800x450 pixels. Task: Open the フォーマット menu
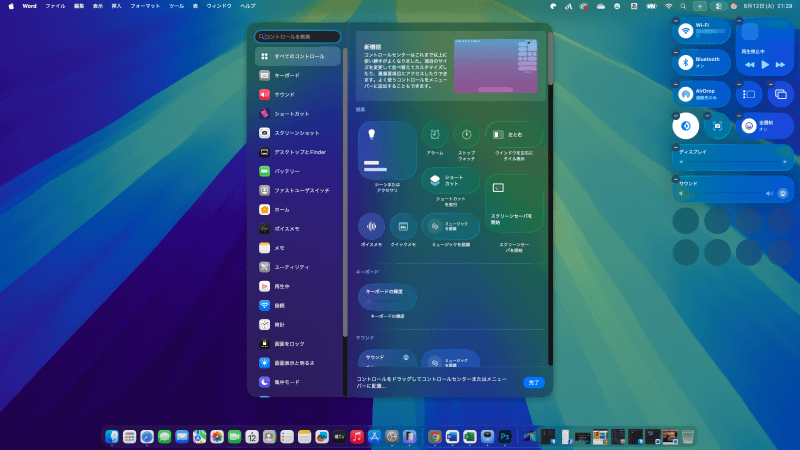coord(145,6)
